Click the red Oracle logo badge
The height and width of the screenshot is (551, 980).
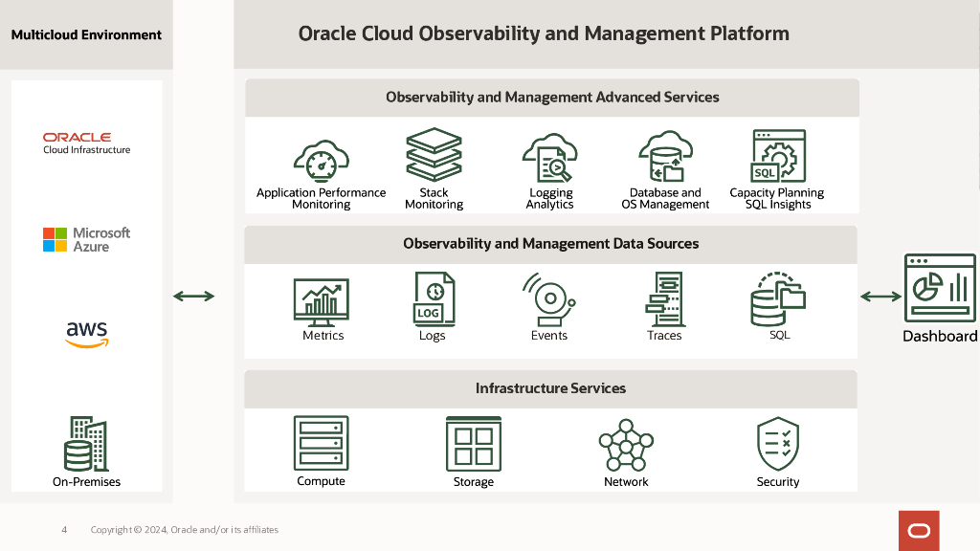[x=919, y=531]
